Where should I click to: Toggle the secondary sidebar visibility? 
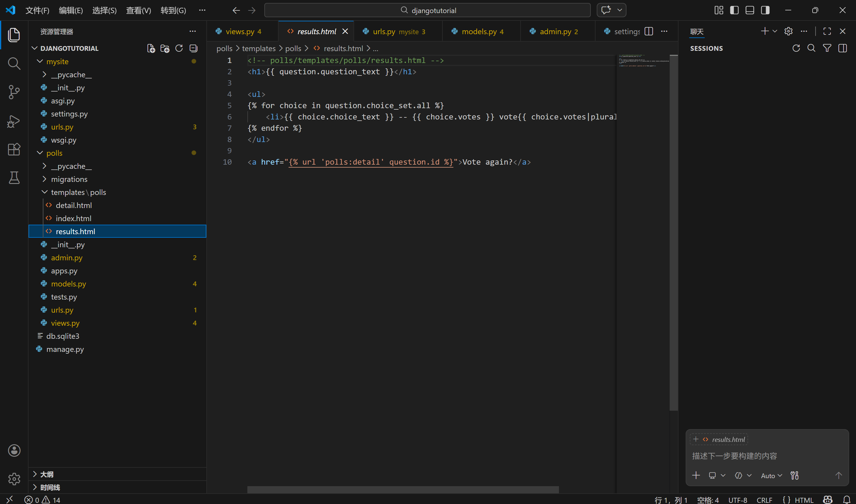tap(765, 10)
